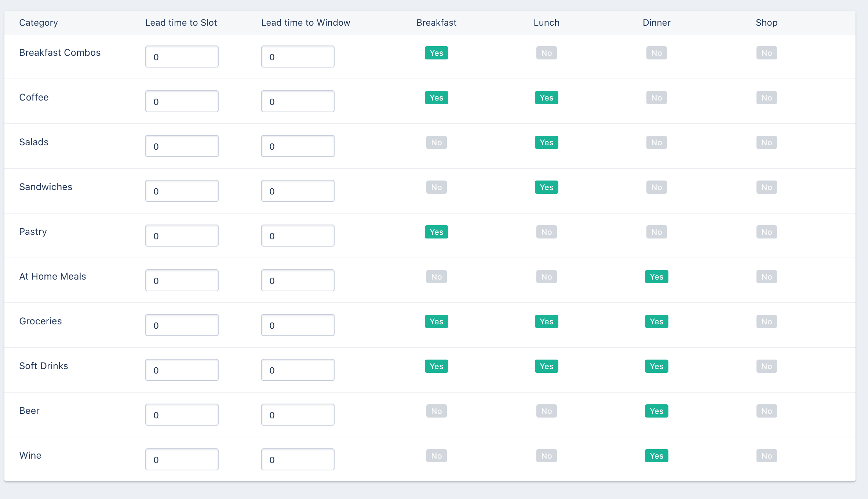Enable Shop for Pastry row

click(x=766, y=232)
